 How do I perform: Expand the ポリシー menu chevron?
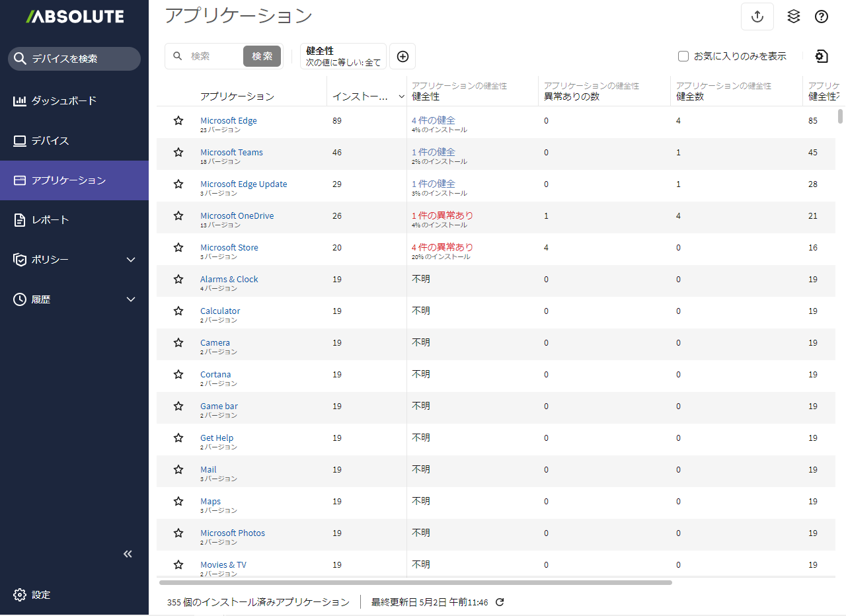click(x=131, y=260)
